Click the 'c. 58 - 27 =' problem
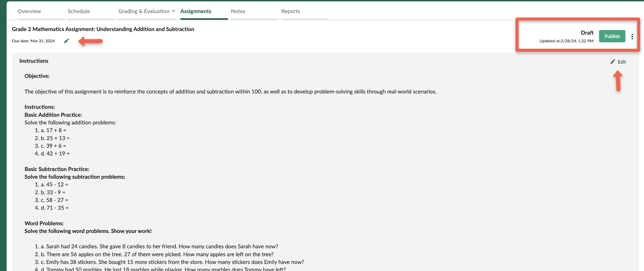The image size is (644, 271). tap(54, 200)
